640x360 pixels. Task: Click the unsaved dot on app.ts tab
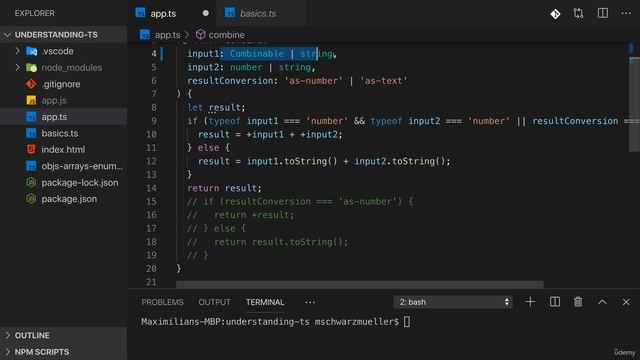206,13
